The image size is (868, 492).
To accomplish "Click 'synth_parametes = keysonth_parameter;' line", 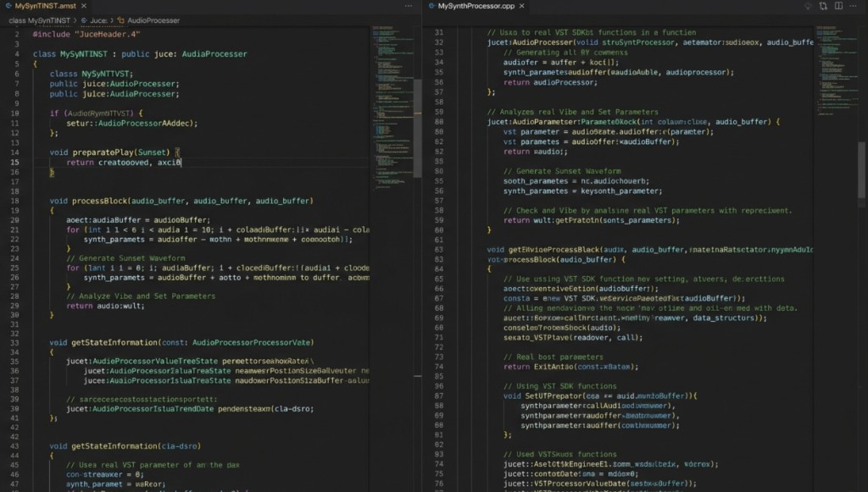I will (582, 191).
